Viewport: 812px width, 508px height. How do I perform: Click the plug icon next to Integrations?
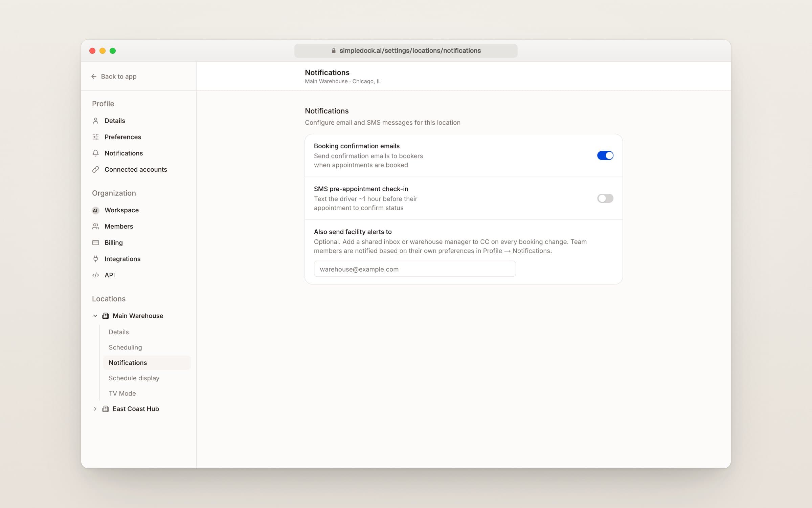(96, 259)
